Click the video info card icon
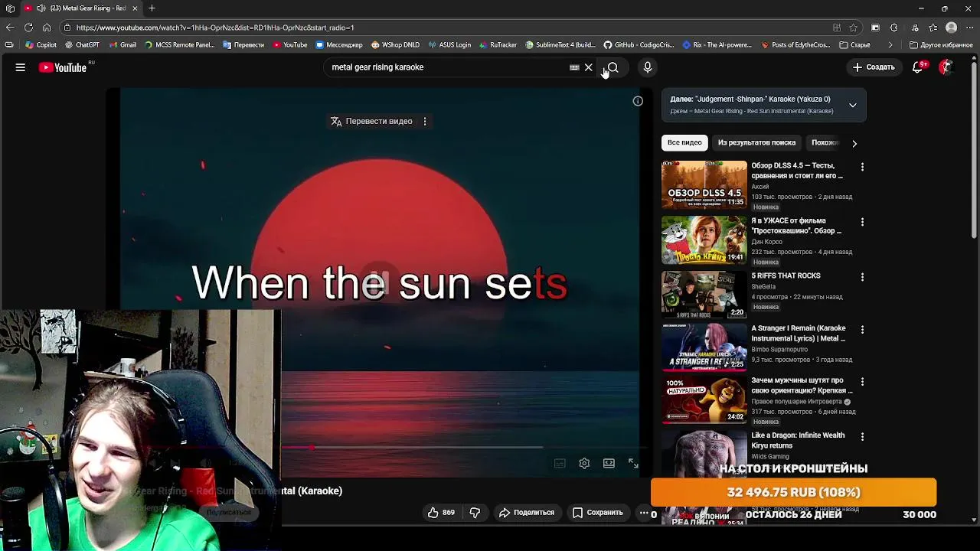 (638, 101)
